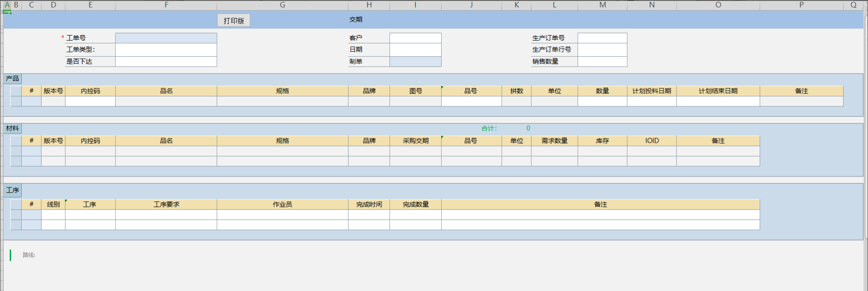The image size is (868, 291).
Task: Open the 材料 section tab
Action: point(12,128)
